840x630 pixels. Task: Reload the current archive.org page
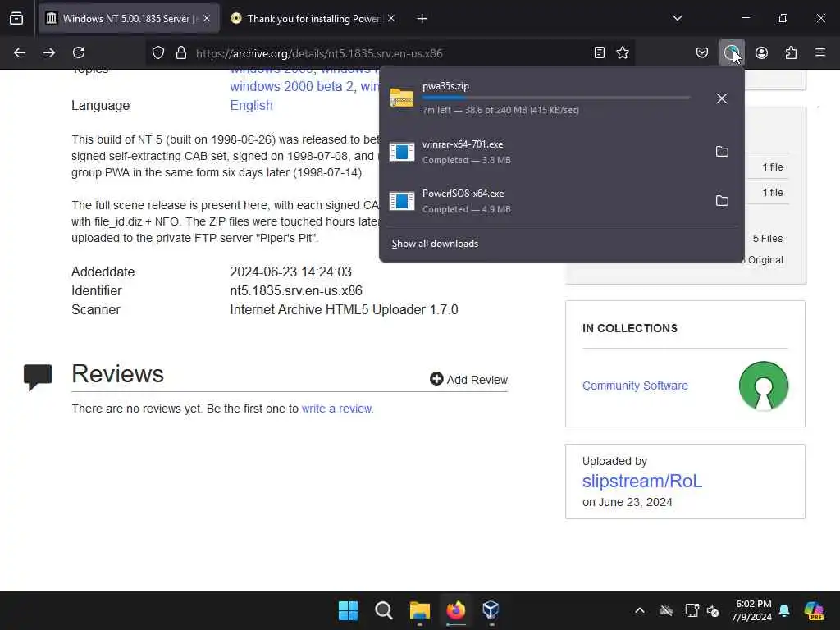coord(79,52)
